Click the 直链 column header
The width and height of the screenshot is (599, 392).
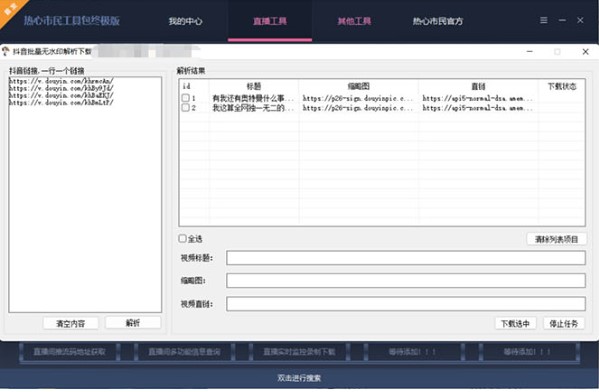[x=478, y=86]
